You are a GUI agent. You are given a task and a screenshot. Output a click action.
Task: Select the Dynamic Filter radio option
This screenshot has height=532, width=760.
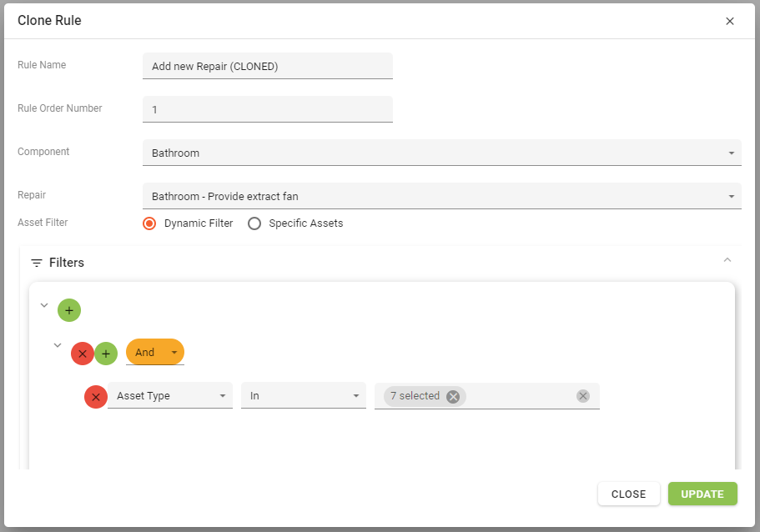click(x=150, y=223)
